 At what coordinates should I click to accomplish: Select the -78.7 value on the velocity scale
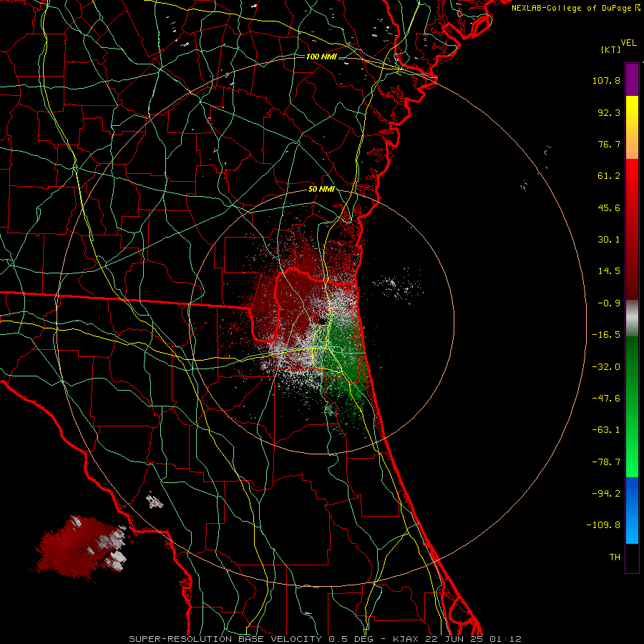606,462
